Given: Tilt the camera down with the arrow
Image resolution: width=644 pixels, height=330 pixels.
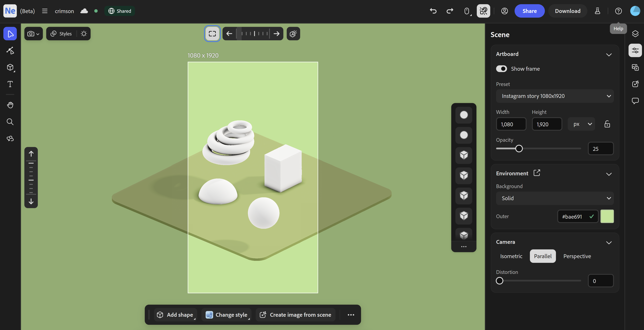Looking at the screenshot, I should click(x=31, y=201).
